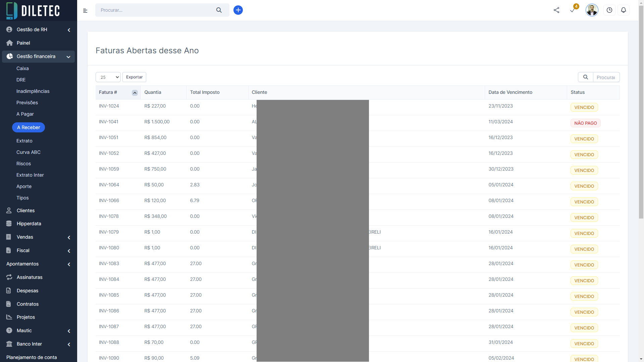Image resolution: width=644 pixels, height=362 pixels.
Task: Open the clock timer icon
Action: [609, 10]
